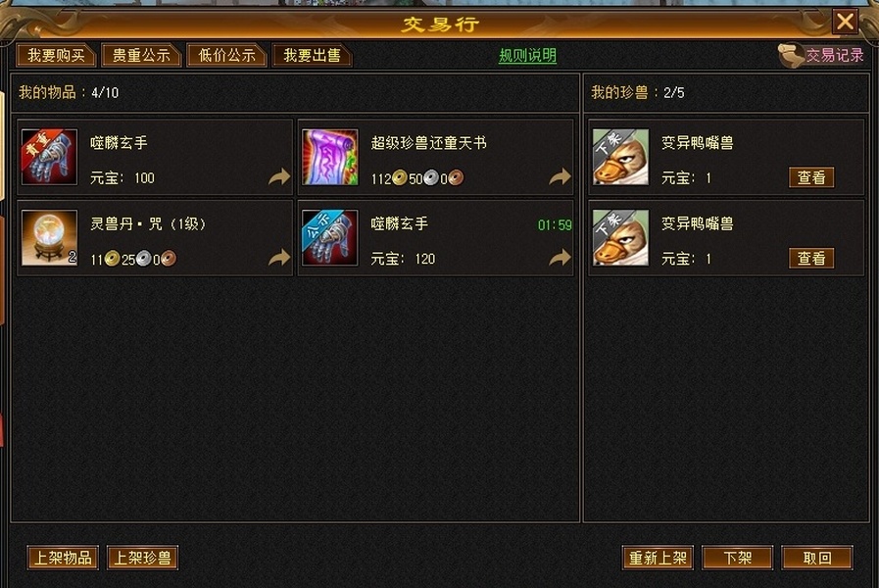Screen dimensions: 879x588
Task: Click the arrow icon beside 灵兽丹·咒 listing
Action: pyautogui.click(x=279, y=258)
